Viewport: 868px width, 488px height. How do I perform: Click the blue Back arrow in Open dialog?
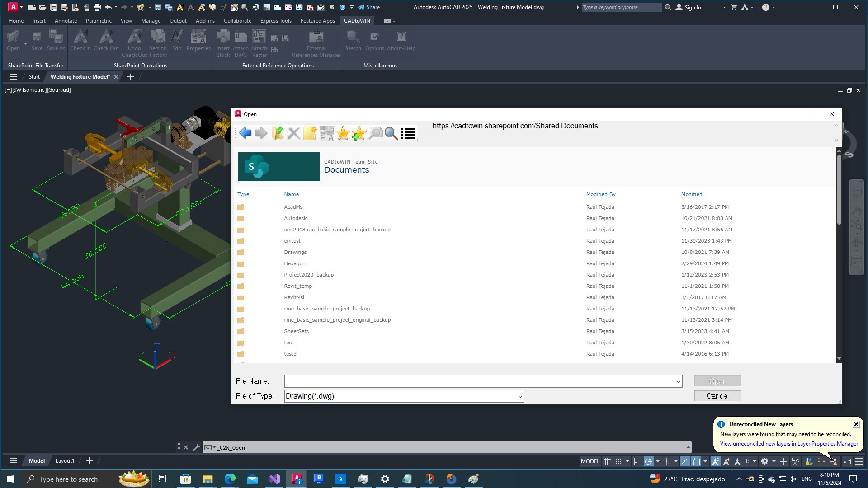245,133
